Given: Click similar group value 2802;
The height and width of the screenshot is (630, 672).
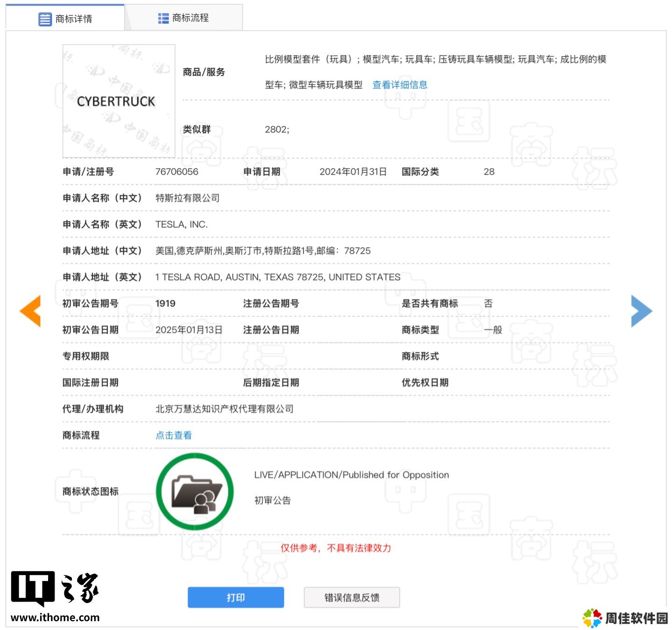Looking at the screenshot, I should (277, 130).
